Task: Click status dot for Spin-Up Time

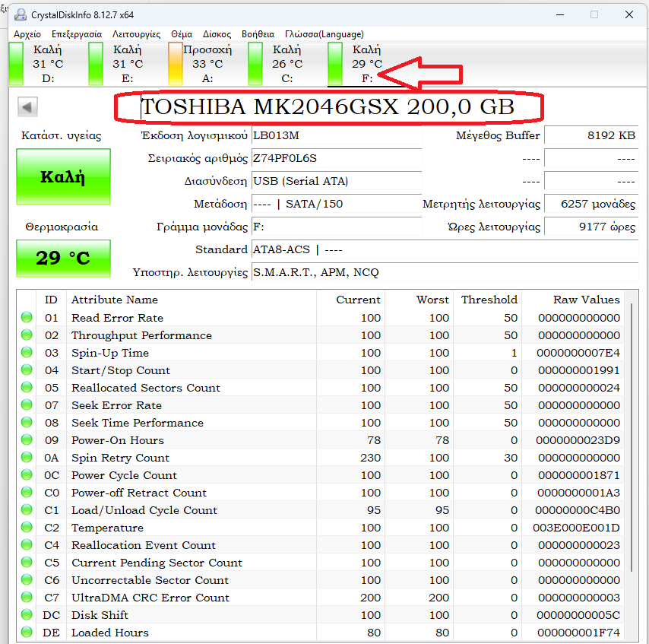Action: (x=27, y=352)
